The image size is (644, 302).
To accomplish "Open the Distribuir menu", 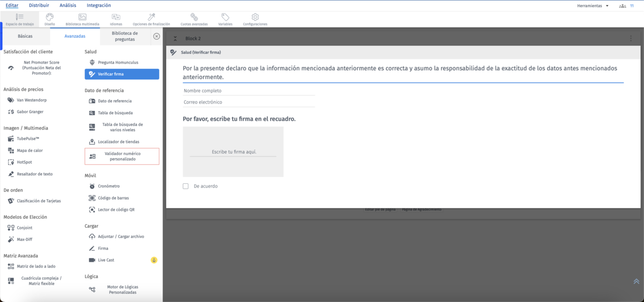I will 39,5.
